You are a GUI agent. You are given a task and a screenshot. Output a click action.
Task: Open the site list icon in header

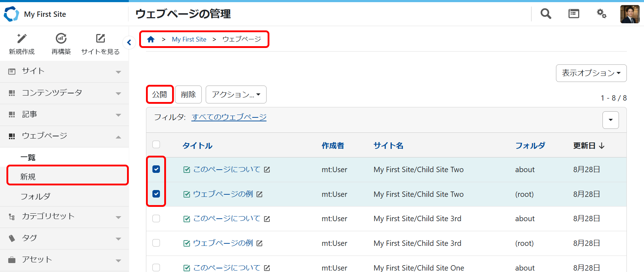pos(574,14)
